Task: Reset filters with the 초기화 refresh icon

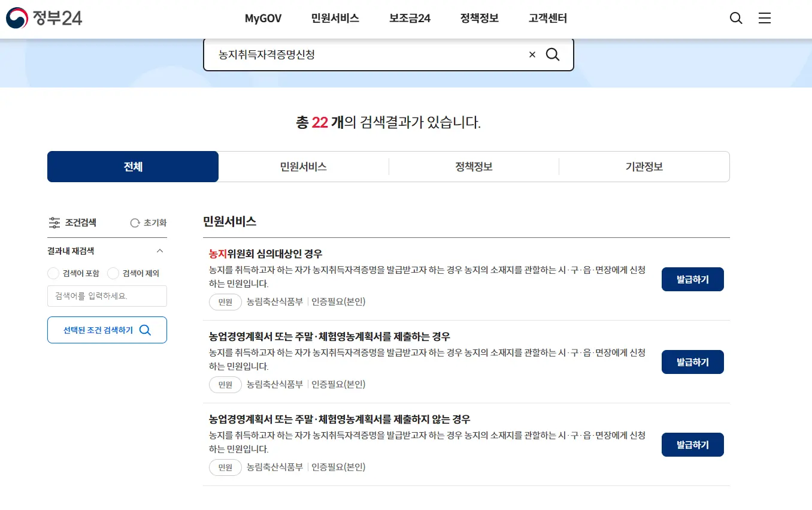Action: (134, 222)
